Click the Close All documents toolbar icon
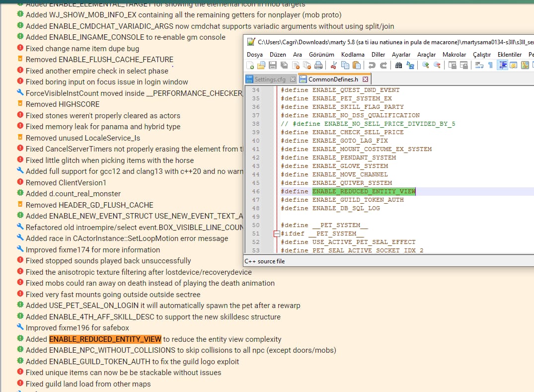Image resolution: width=534 pixels, height=392 pixels. tap(307, 65)
